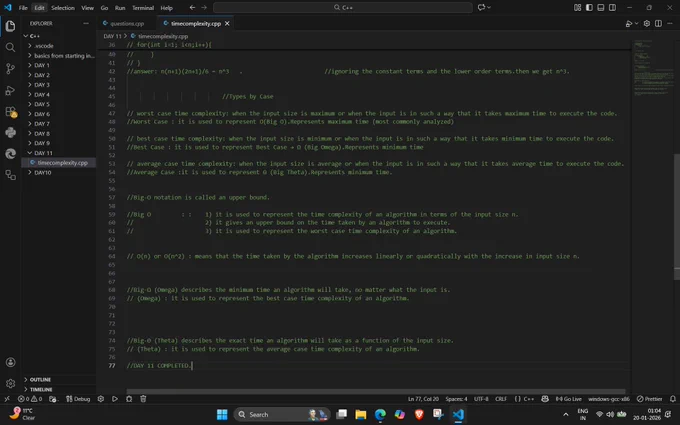Screen dimensions: 680x425
Task: Open the bottom-most view icon in activity bar
Action: tap(10, 175)
